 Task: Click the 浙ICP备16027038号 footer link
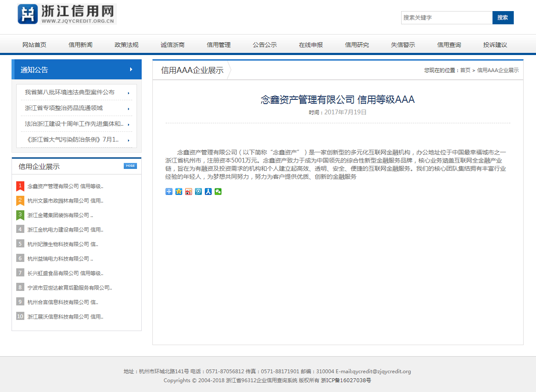pos(346,380)
